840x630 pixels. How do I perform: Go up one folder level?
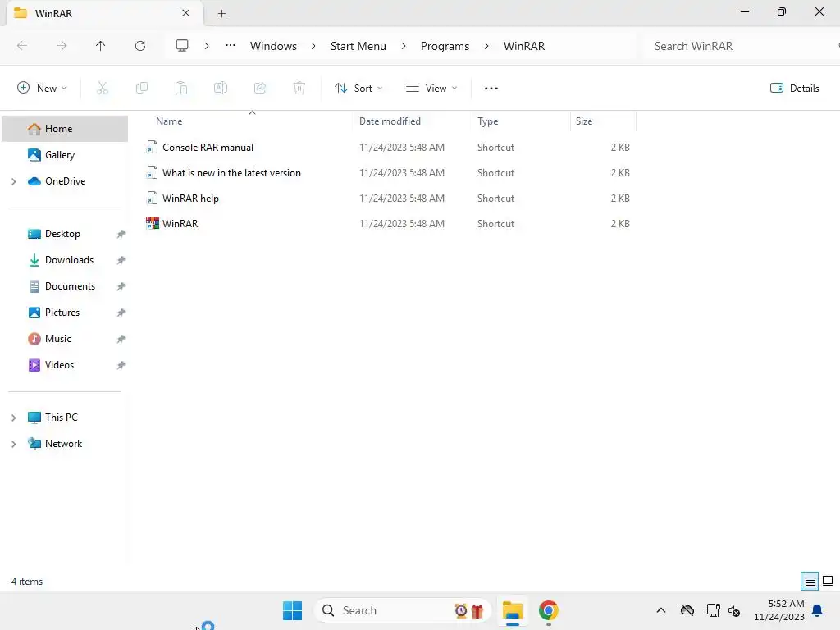pos(100,46)
